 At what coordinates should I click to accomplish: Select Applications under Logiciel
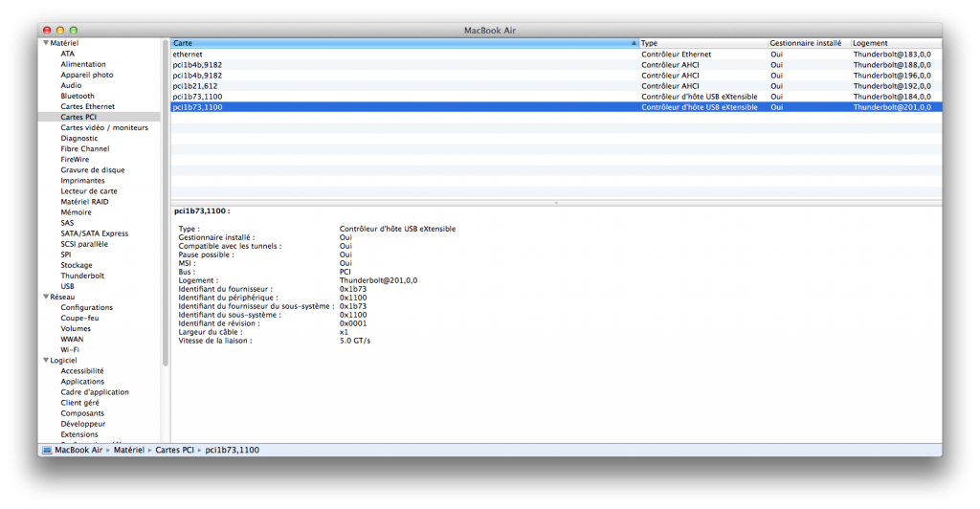(82, 382)
